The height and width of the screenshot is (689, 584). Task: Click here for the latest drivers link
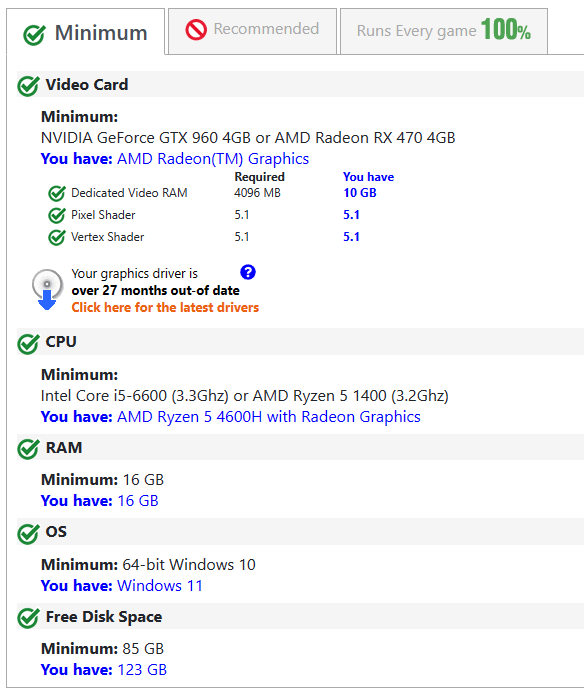click(x=165, y=307)
